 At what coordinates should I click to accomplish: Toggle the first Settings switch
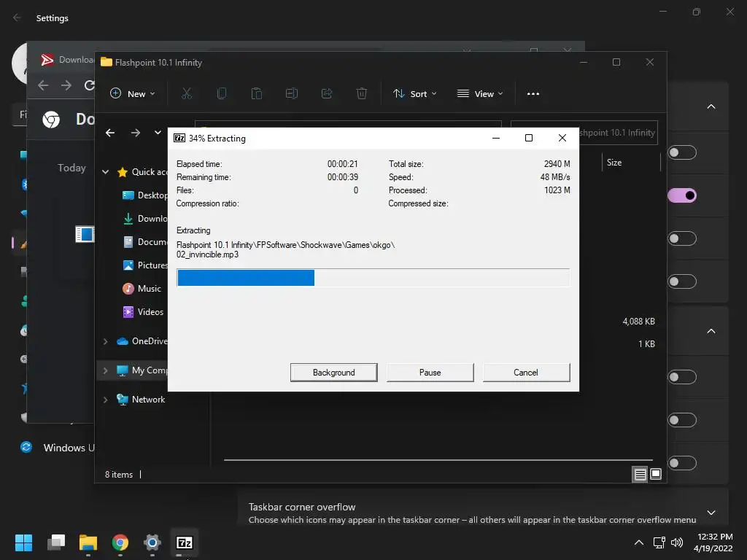[x=682, y=153]
